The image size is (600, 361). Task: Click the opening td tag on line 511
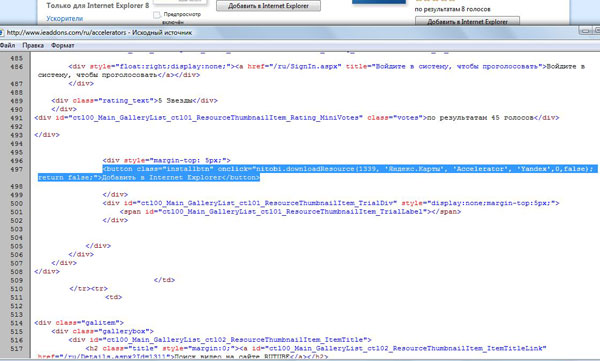pos(114,297)
